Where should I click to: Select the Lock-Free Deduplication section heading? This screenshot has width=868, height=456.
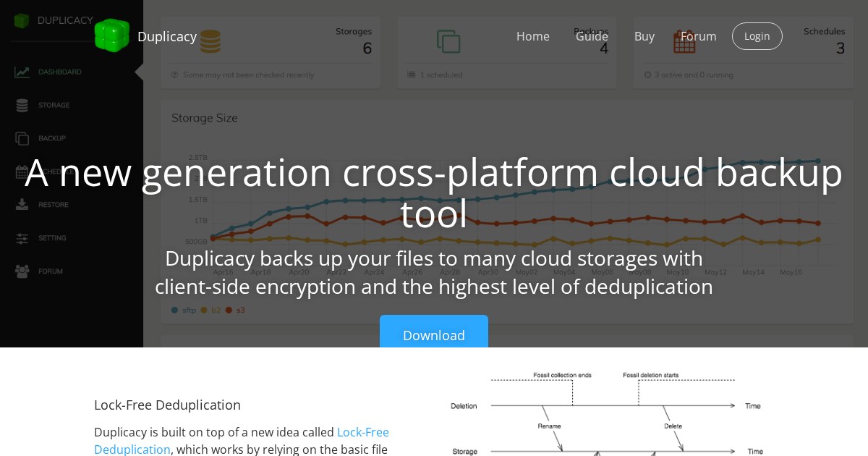(x=167, y=405)
